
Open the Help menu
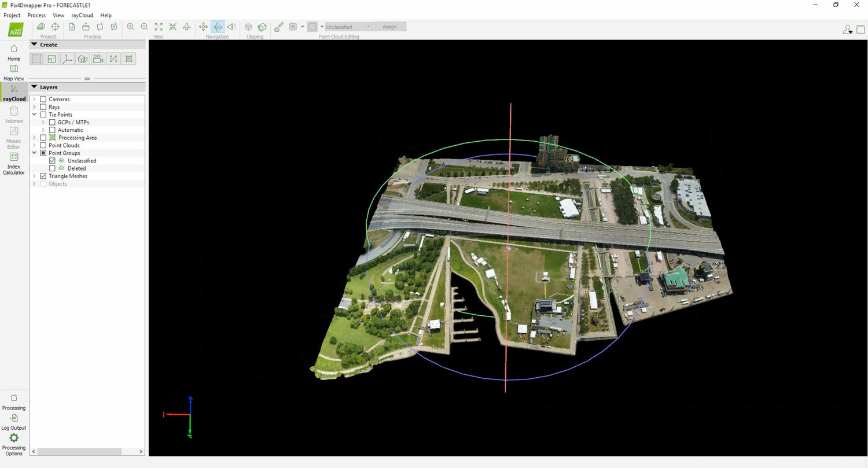pyautogui.click(x=106, y=15)
